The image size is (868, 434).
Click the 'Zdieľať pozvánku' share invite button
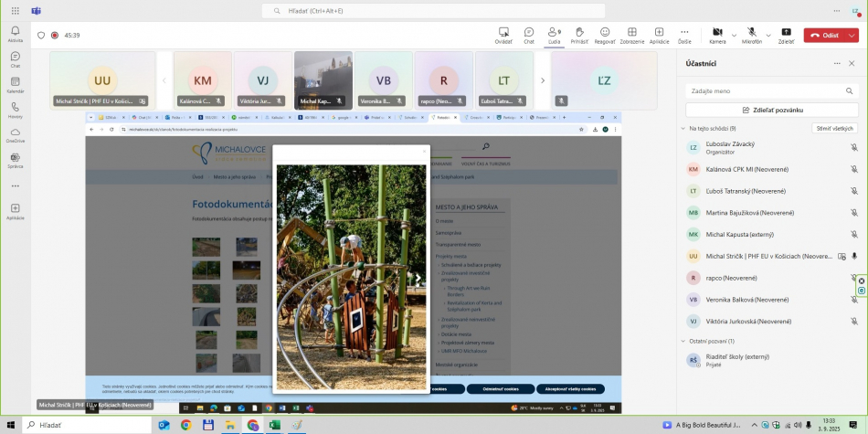pyautogui.click(x=772, y=110)
